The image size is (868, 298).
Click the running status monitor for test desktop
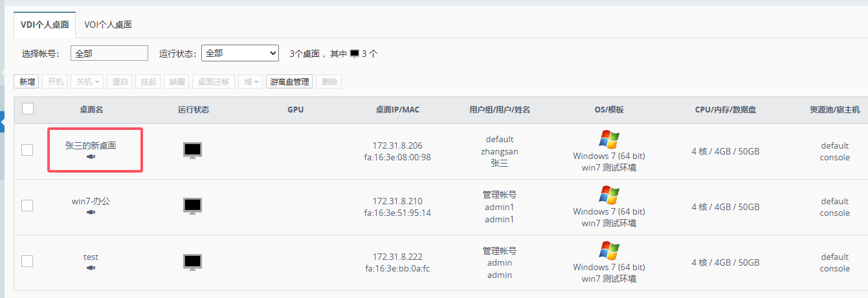click(x=192, y=261)
